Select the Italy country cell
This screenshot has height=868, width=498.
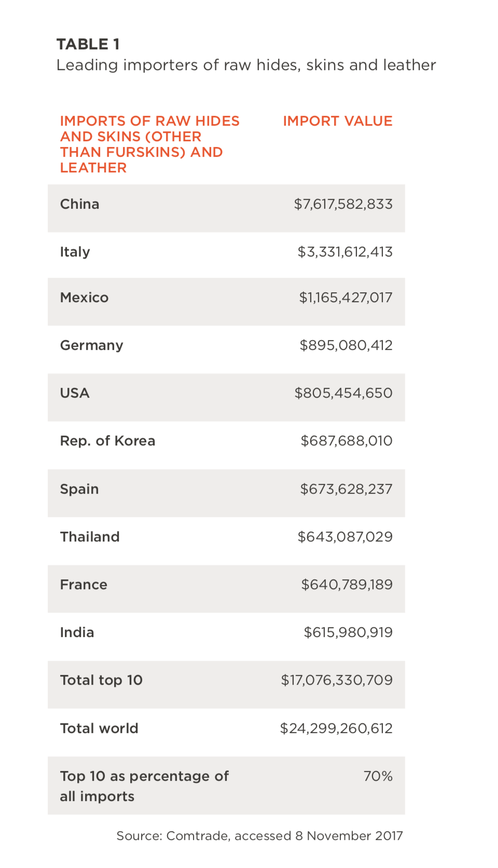tap(75, 252)
